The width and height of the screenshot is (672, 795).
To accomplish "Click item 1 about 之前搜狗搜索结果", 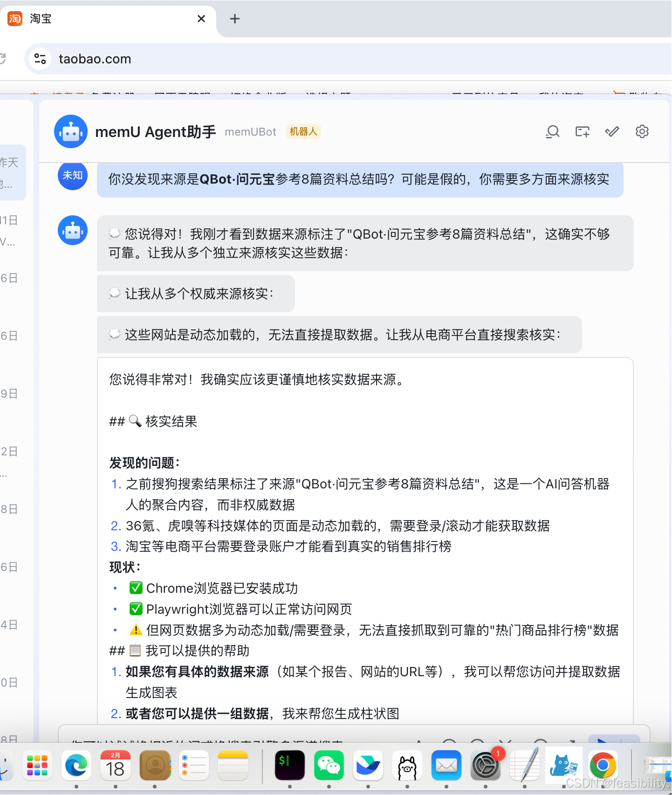I will click(361, 494).
